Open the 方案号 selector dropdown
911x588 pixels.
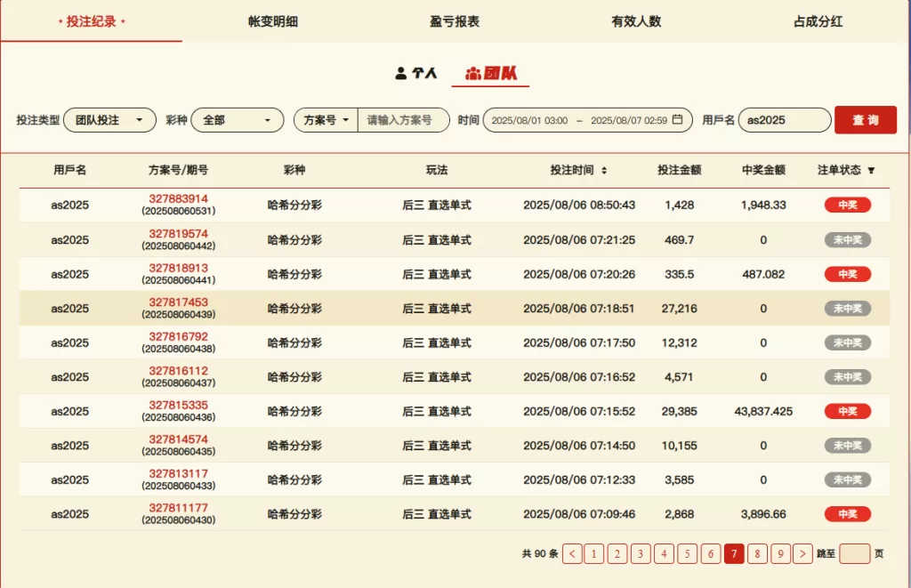tap(326, 120)
